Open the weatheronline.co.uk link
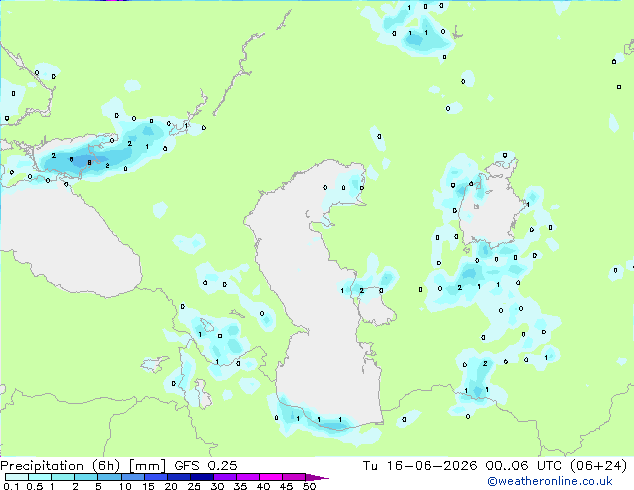Viewport: 634px width, 490px height. point(550,481)
